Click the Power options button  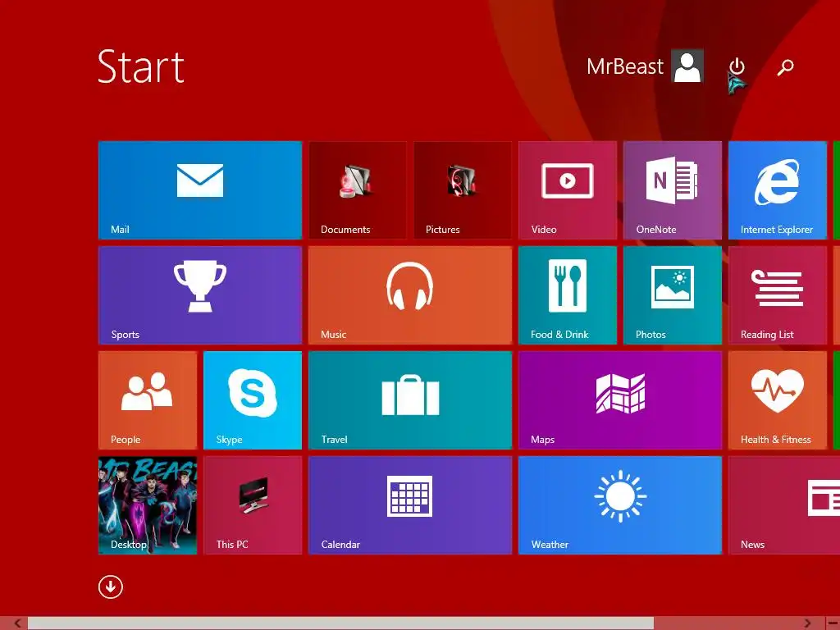pyautogui.click(x=737, y=67)
